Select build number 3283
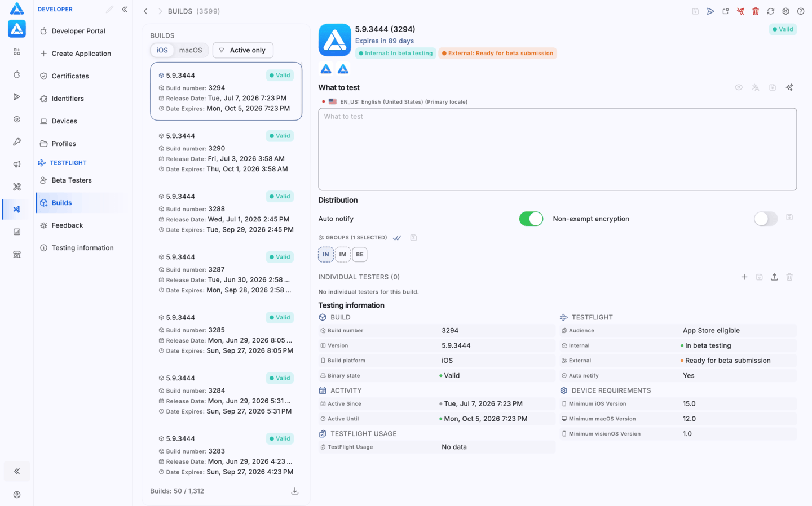The width and height of the screenshot is (812, 506). click(226, 455)
